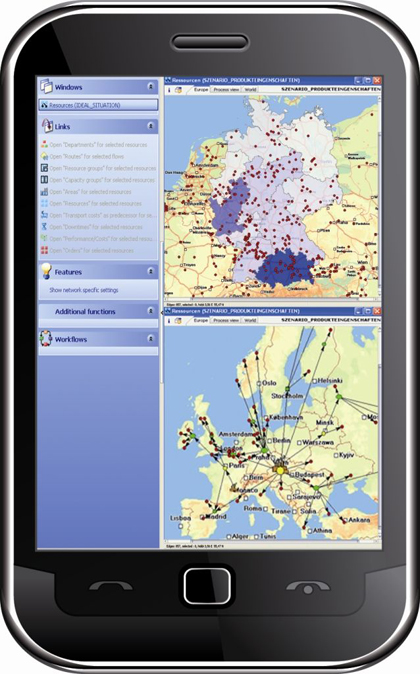The height and width of the screenshot is (674, 420).
Task: Tap the phone's square home button
Action: [x=207, y=586]
